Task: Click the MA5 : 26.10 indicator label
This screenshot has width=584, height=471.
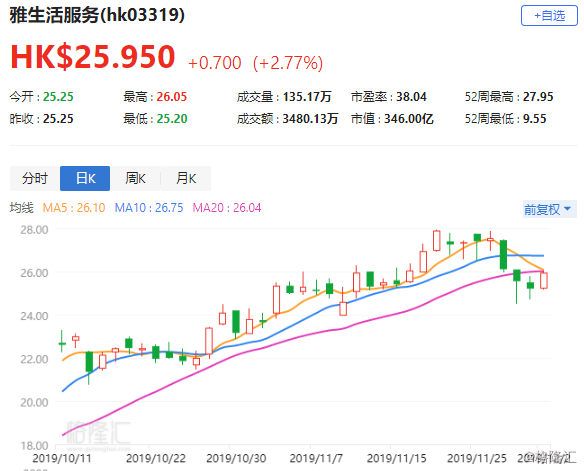Action: (74, 207)
